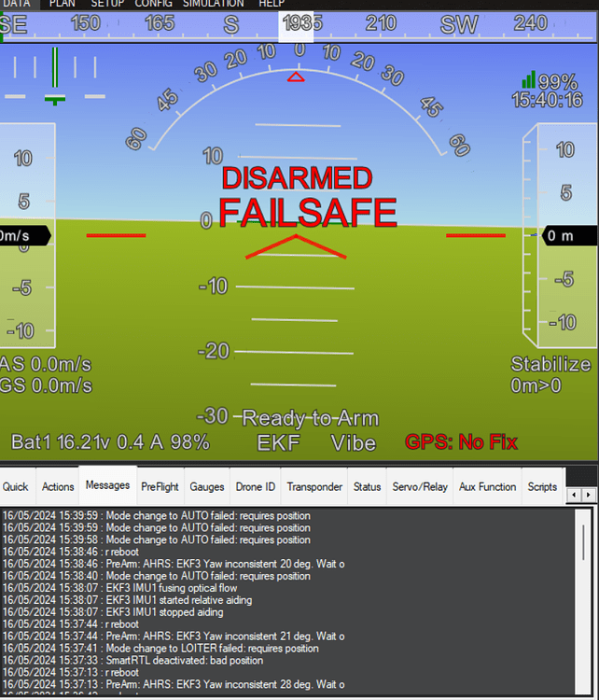Switch to the Drone ID tab
The image size is (599, 700).
click(256, 486)
